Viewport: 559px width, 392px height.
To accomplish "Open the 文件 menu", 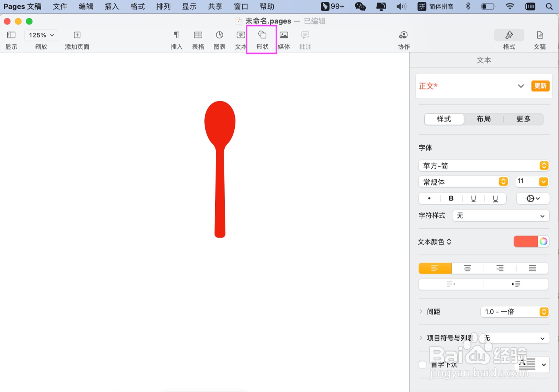I will [x=60, y=6].
